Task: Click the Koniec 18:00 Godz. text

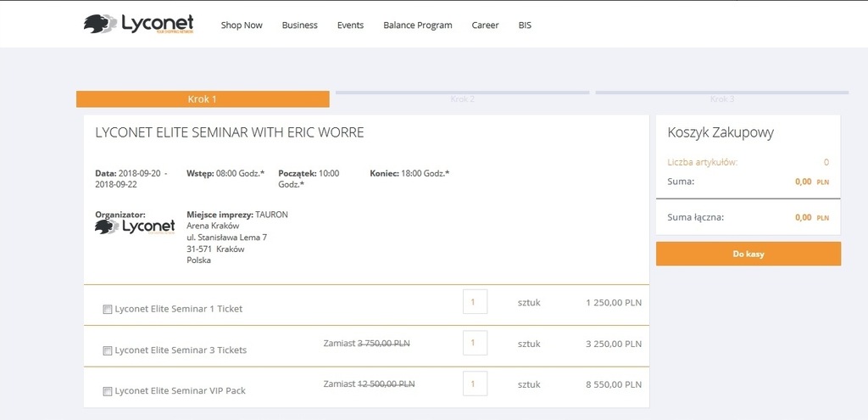Action: 409,173
